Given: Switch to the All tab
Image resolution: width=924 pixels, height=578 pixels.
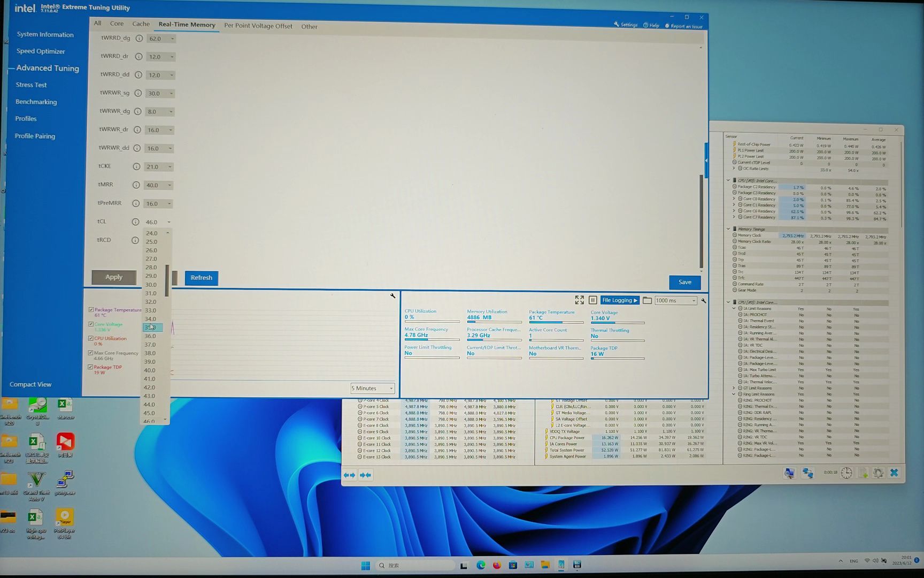Looking at the screenshot, I should 97,23.
